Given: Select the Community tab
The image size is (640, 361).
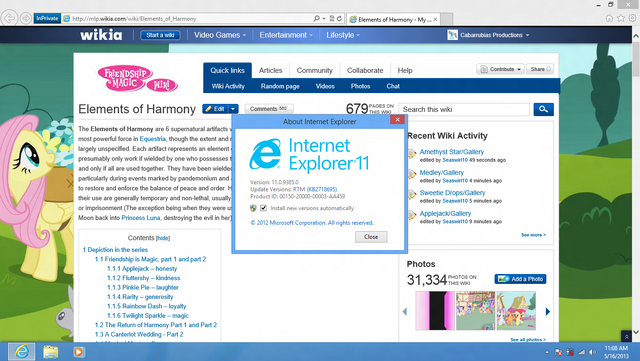Looking at the screenshot, I should pyautogui.click(x=314, y=70).
